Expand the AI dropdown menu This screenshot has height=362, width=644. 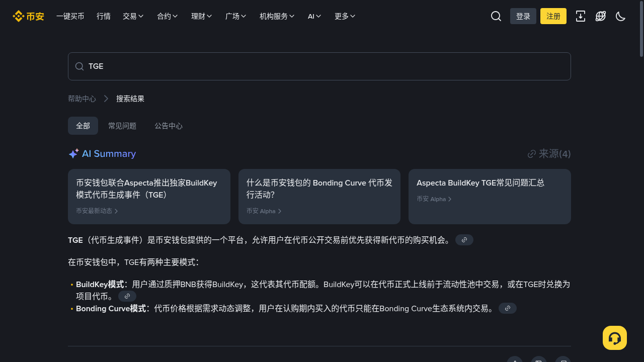315,16
